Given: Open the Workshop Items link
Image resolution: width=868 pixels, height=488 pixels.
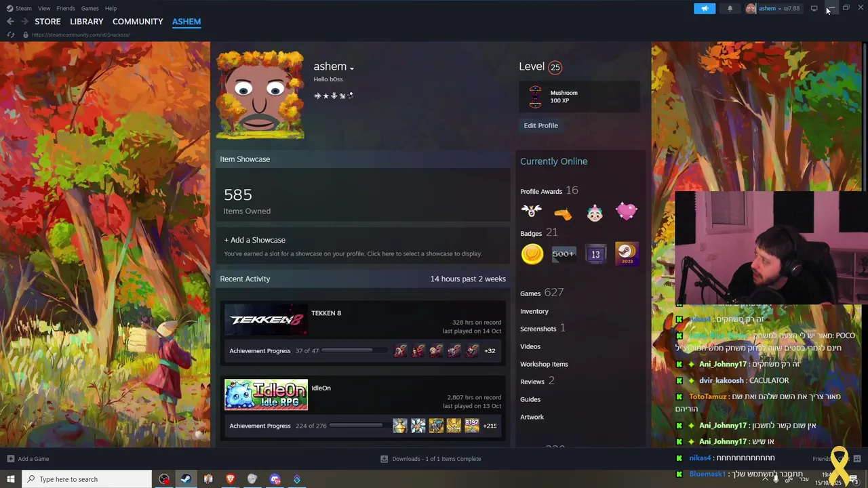Looking at the screenshot, I should (x=544, y=364).
